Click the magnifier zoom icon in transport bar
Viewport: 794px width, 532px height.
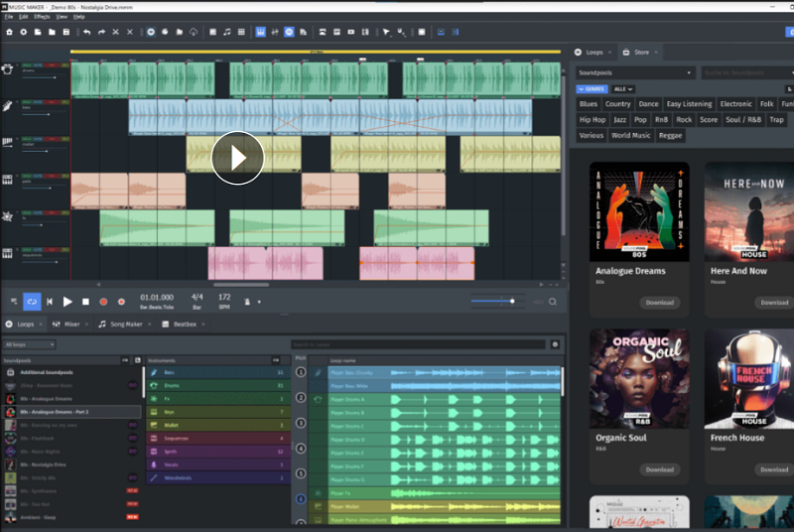tap(553, 302)
